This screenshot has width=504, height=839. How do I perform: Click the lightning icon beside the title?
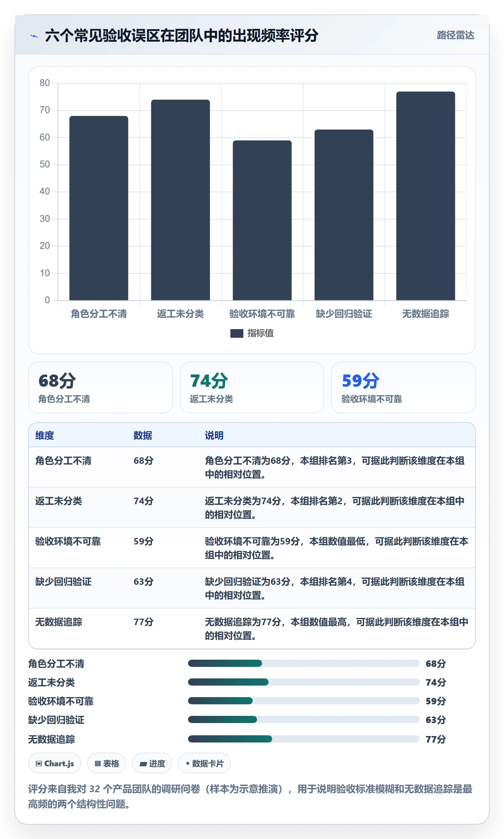point(34,36)
